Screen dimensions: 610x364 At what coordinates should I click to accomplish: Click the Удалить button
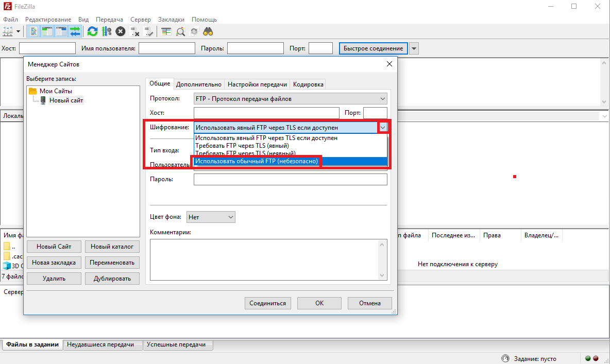54,279
